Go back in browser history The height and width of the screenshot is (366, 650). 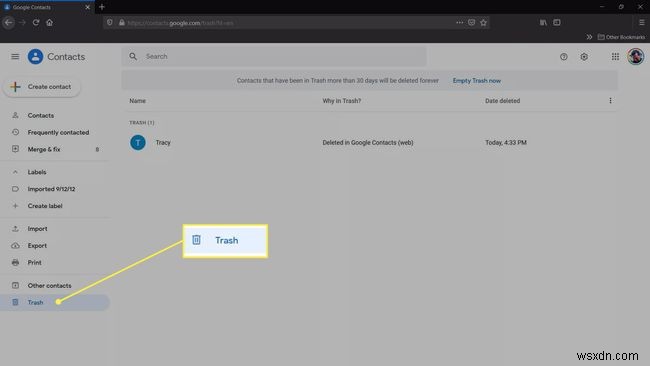(9, 22)
